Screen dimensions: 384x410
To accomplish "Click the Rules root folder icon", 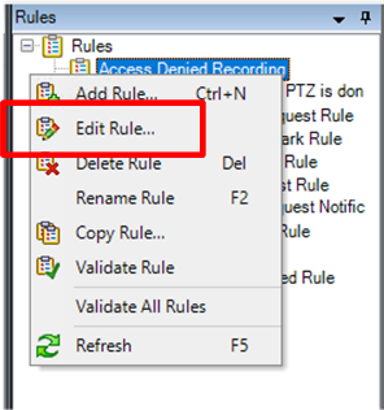I will [x=52, y=46].
